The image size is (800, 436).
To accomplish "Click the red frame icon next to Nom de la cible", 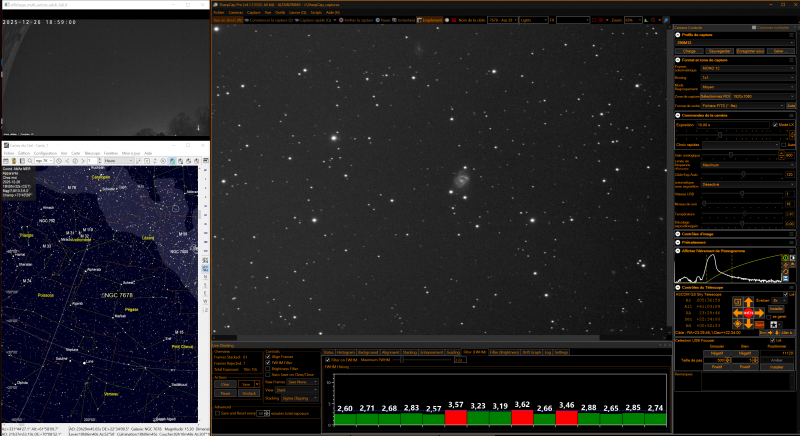I will (x=454, y=20).
